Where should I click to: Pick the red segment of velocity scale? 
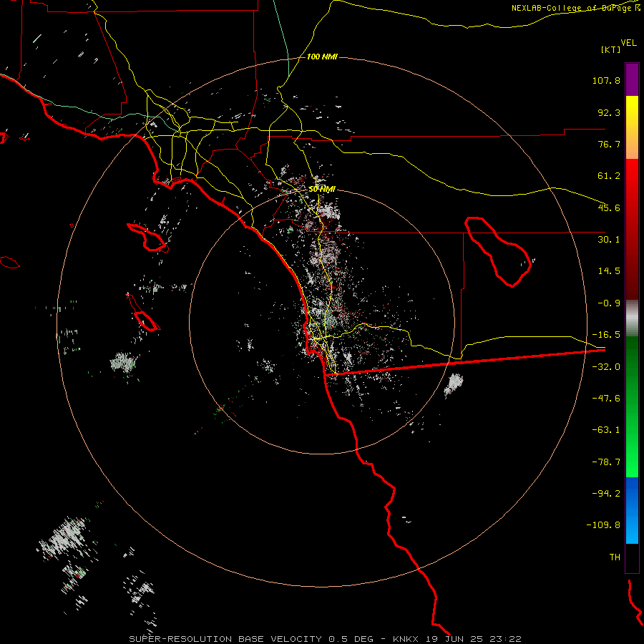pos(632,229)
